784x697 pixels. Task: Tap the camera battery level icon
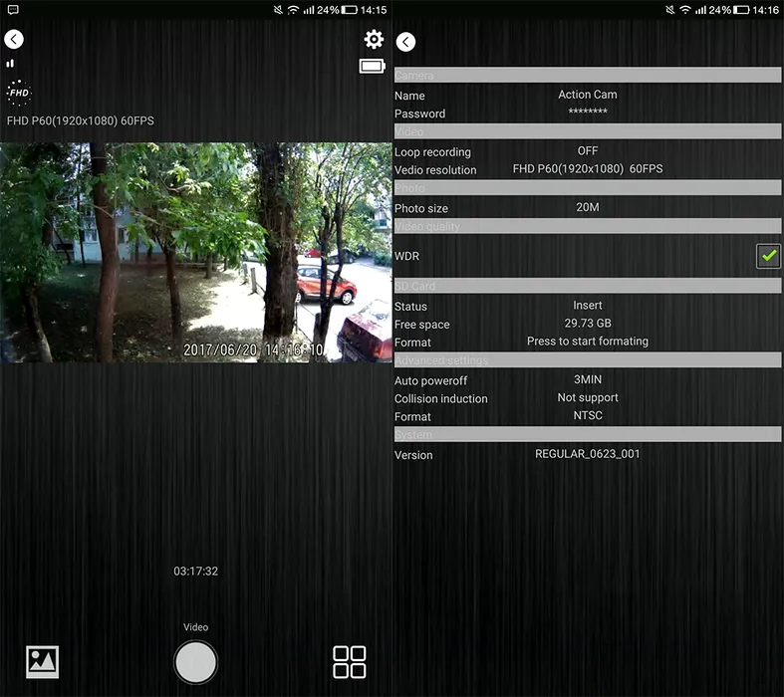(373, 67)
